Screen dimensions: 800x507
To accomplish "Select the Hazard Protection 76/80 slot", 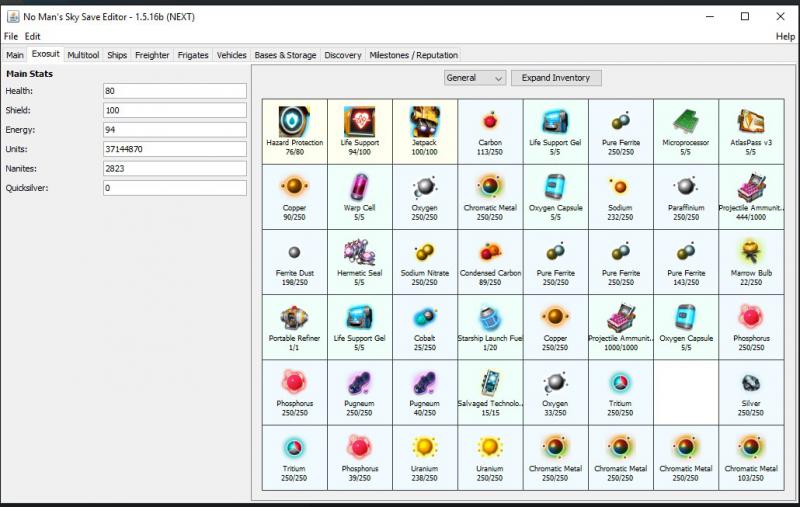I will pos(294,132).
